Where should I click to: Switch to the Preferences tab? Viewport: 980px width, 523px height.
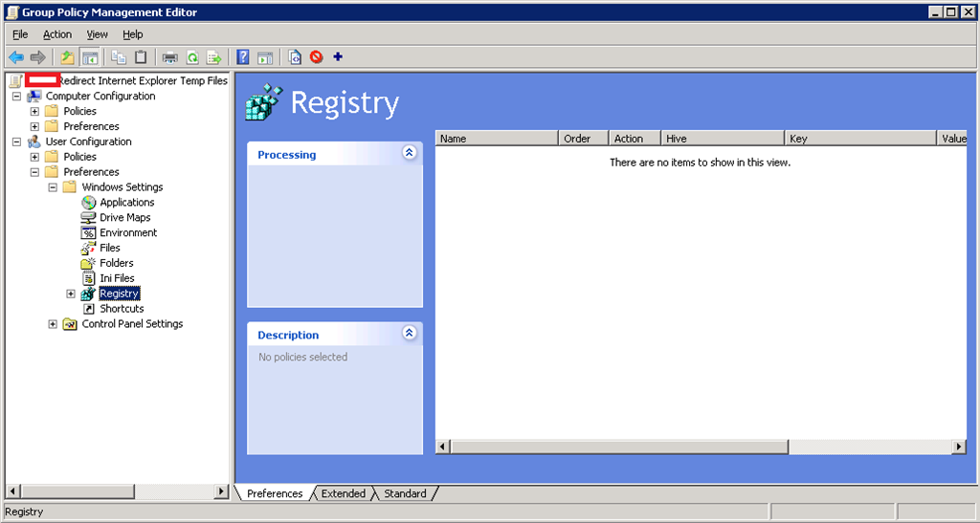(275, 493)
